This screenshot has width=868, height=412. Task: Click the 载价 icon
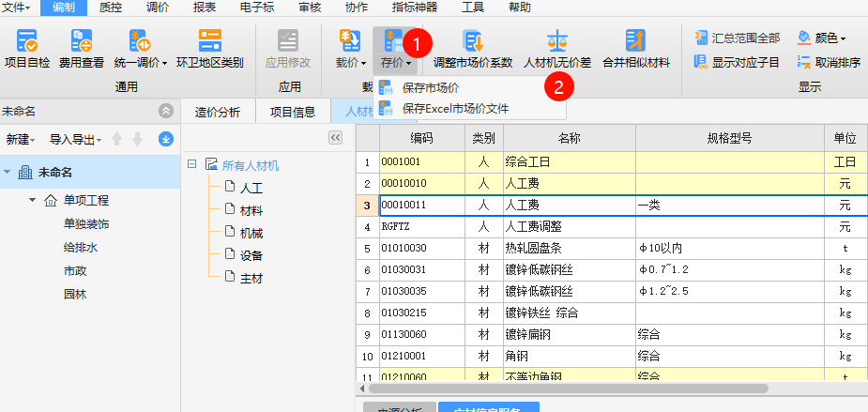pyautogui.click(x=350, y=41)
